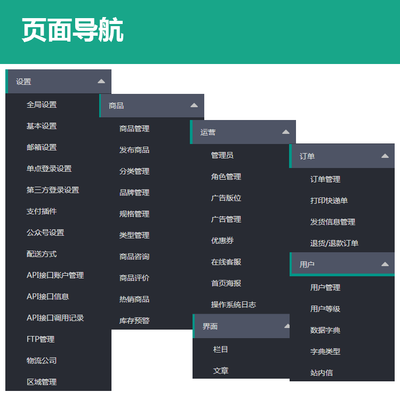The width and height of the screenshot is (400, 400).
Task: Select the 订单 menu header
Action: click(342, 156)
